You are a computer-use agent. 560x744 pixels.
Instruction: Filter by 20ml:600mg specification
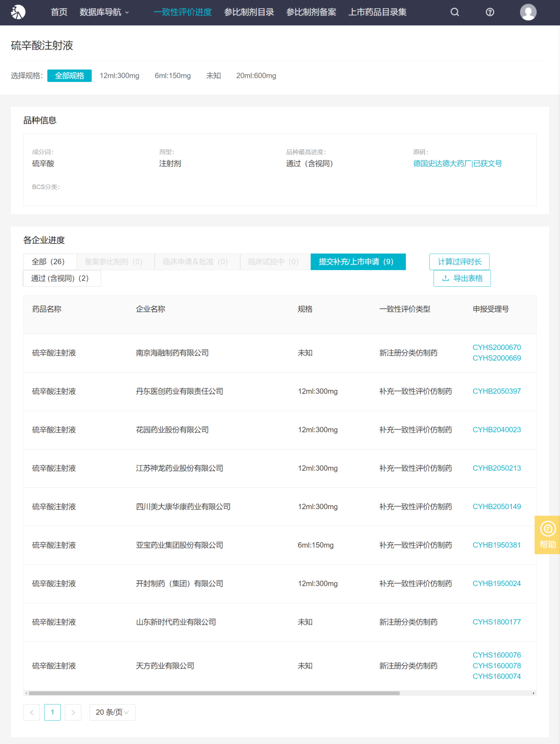(256, 76)
